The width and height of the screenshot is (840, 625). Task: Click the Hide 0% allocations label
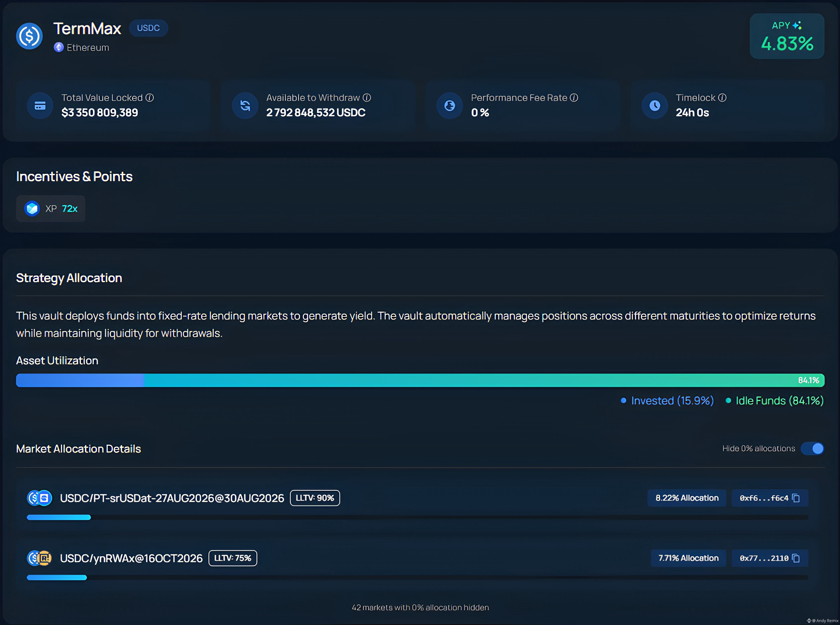[x=759, y=449]
